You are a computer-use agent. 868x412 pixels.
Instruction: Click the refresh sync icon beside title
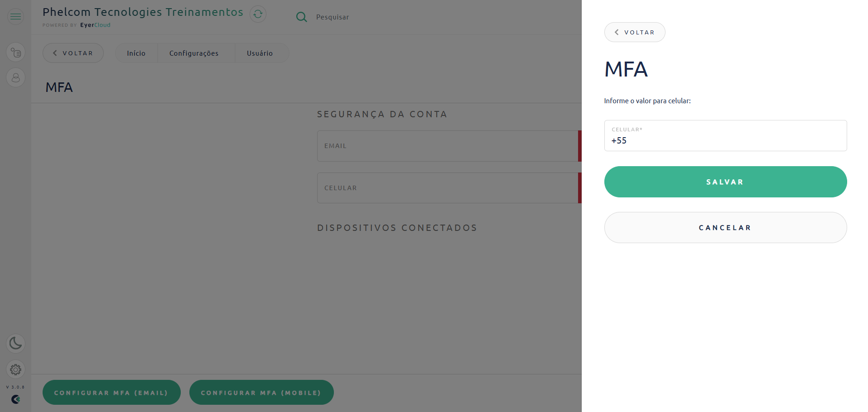pyautogui.click(x=258, y=14)
